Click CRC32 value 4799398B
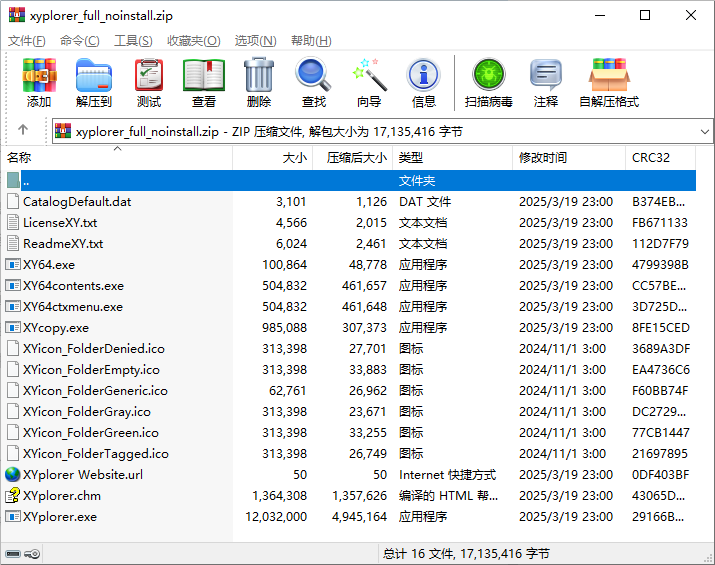Viewport: 715px width, 565px height. coord(660,265)
